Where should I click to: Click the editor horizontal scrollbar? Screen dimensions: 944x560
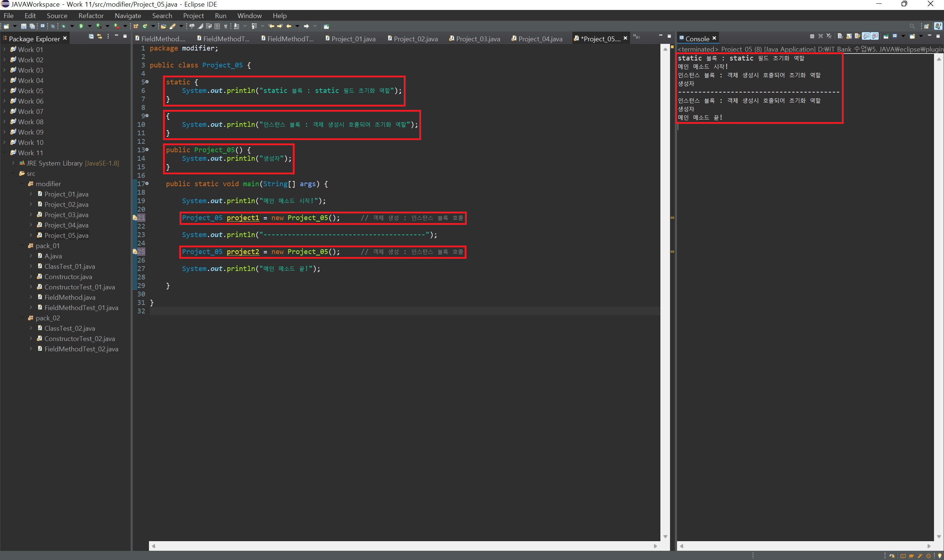tap(403, 546)
